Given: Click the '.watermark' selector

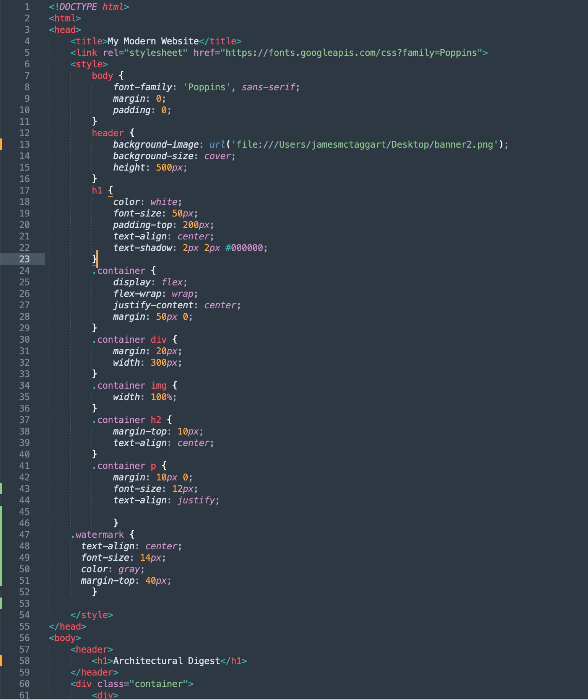Looking at the screenshot, I should tap(97, 534).
